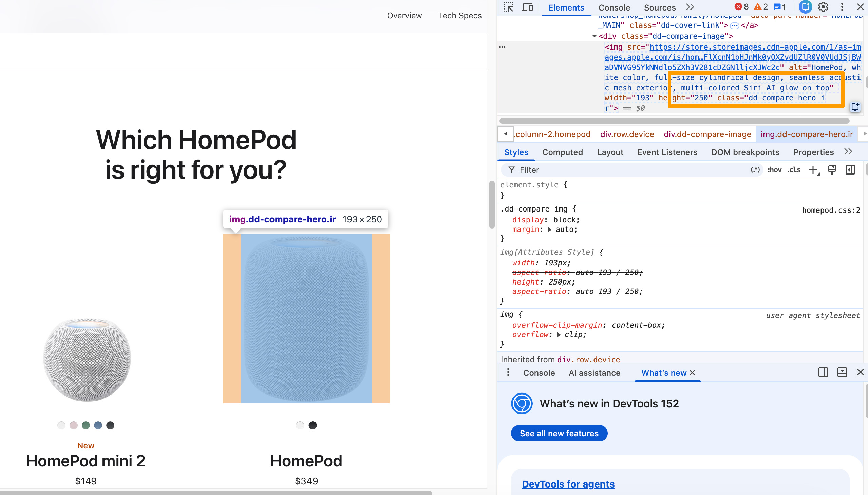
Task: Close the What's new tab
Action: pos(692,373)
